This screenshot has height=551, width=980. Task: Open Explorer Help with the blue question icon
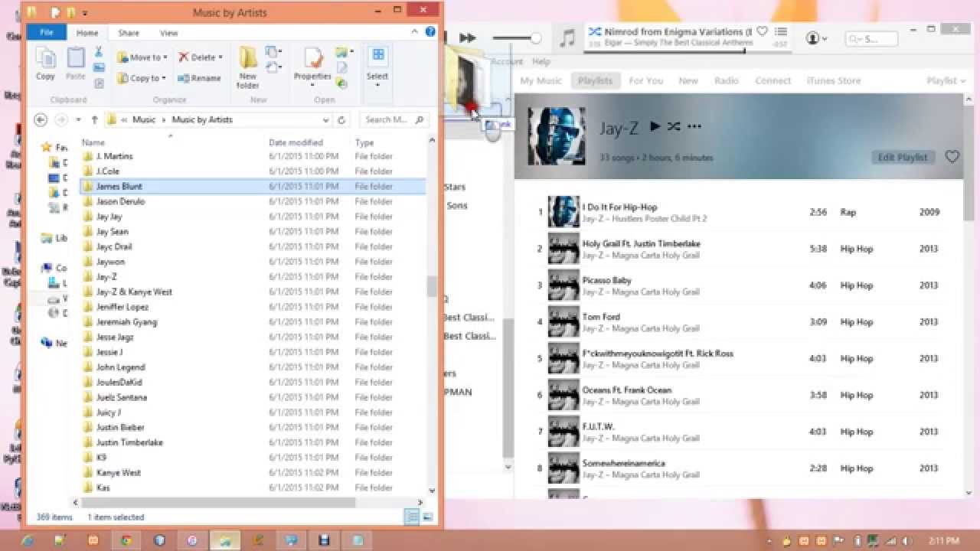coord(431,33)
